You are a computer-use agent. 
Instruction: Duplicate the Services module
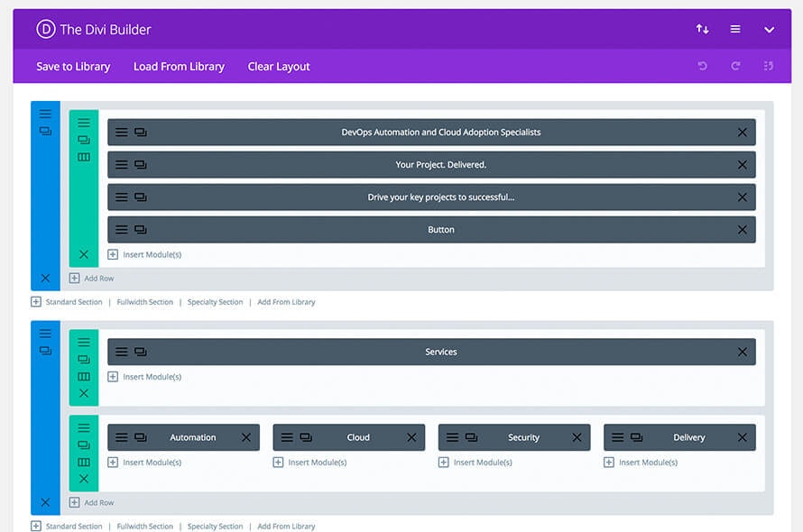point(141,352)
